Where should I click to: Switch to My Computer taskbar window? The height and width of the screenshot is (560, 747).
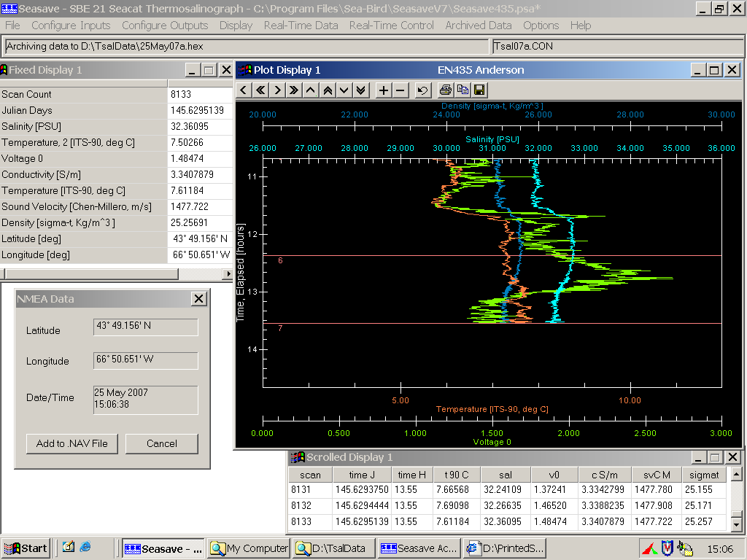[249, 548]
